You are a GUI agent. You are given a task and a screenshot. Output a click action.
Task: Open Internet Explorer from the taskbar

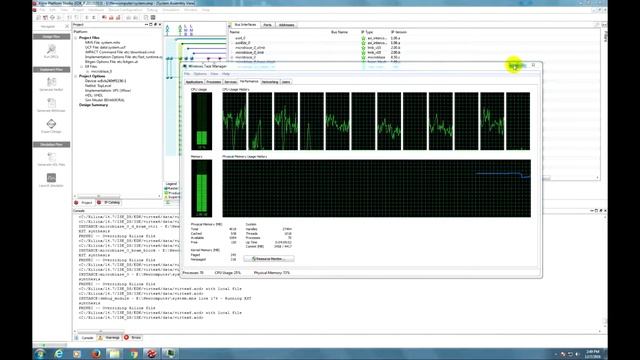click(58, 353)
